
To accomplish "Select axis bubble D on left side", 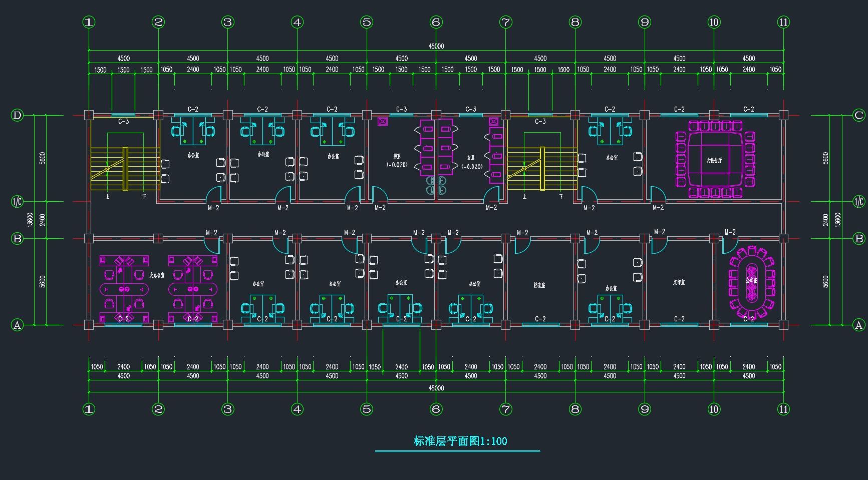I will tap(17, 115).
